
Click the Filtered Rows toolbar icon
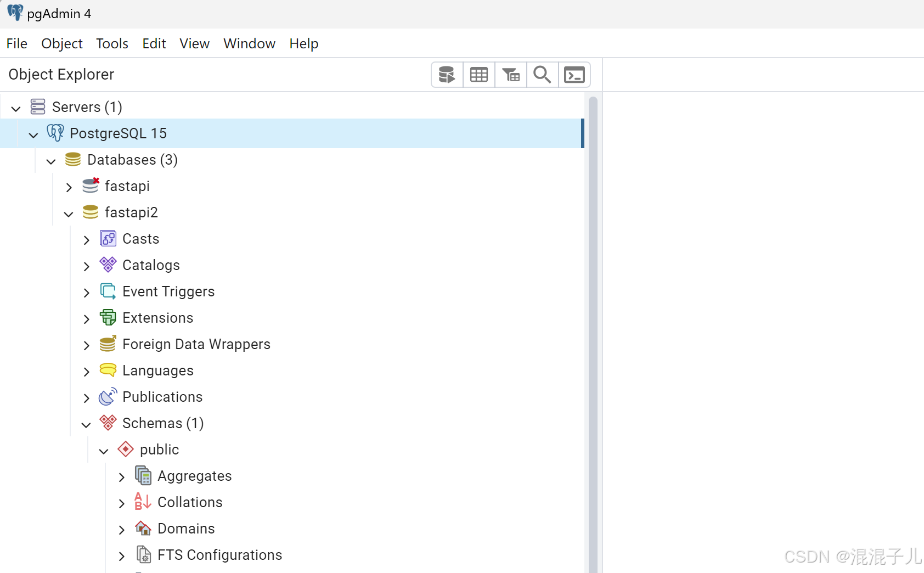click(x=511, y=75)
